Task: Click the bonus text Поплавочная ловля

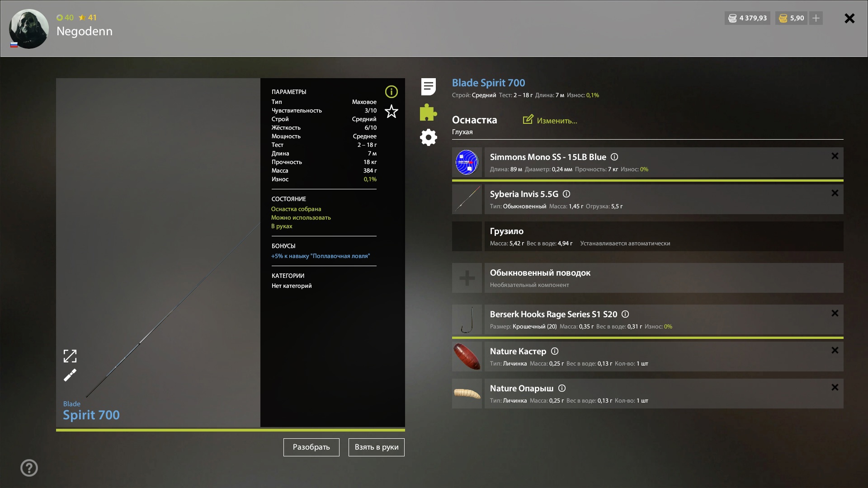Action: click(321, 256)
